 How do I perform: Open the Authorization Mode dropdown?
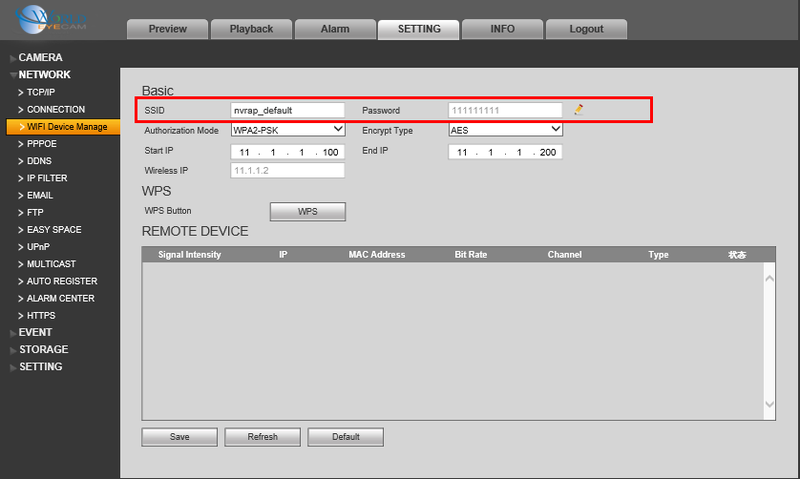(x=288, y=130)
